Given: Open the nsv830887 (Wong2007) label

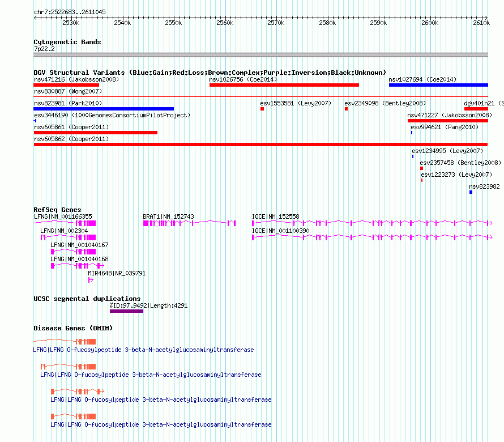Looking at the screenshot, I should coord(68,91).
